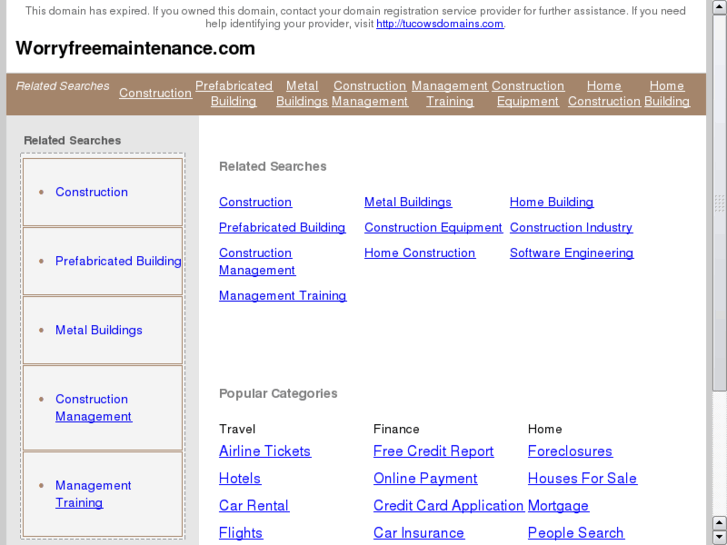This screenshot has height=545, width=727.
Task: Click the Home category label
Action: coord(545,429)
